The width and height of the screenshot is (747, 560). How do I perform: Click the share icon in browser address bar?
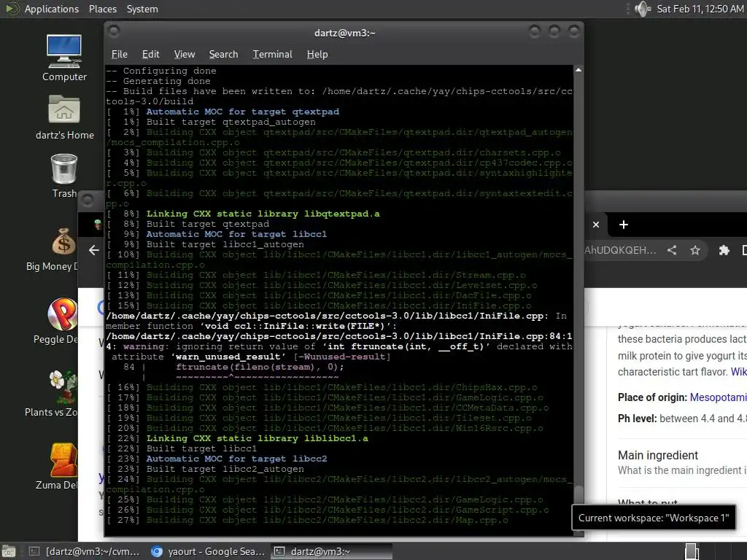tap(672, 250)
